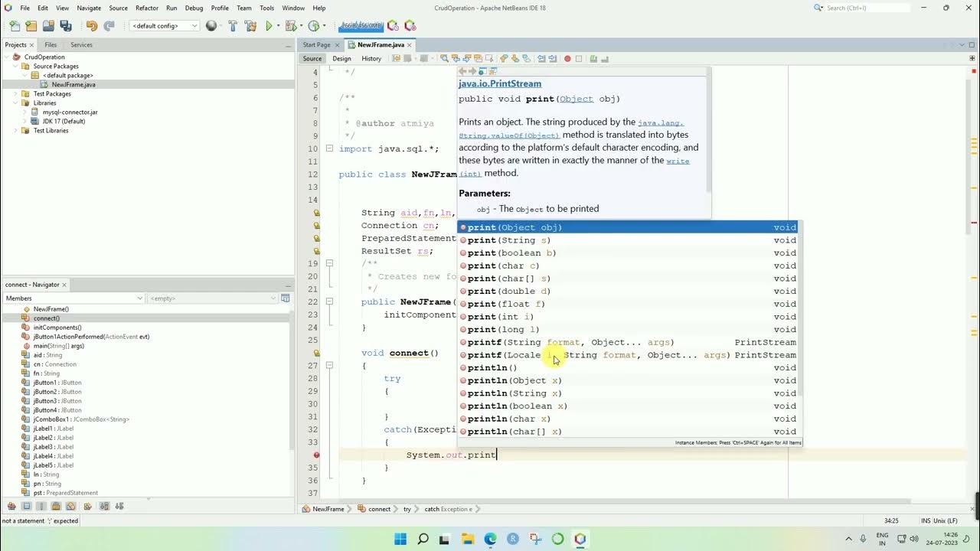Click the memory usage progress bar in toolbar
This screenshot has height=551, width=980.
click(361, 25)
